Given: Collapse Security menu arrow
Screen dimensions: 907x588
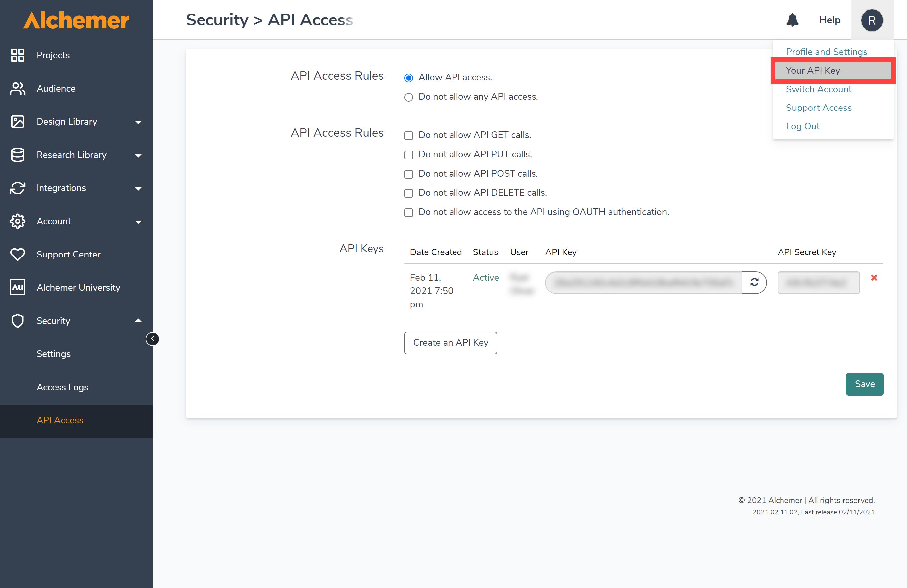Looking at the screenshot, I should 138,320.
